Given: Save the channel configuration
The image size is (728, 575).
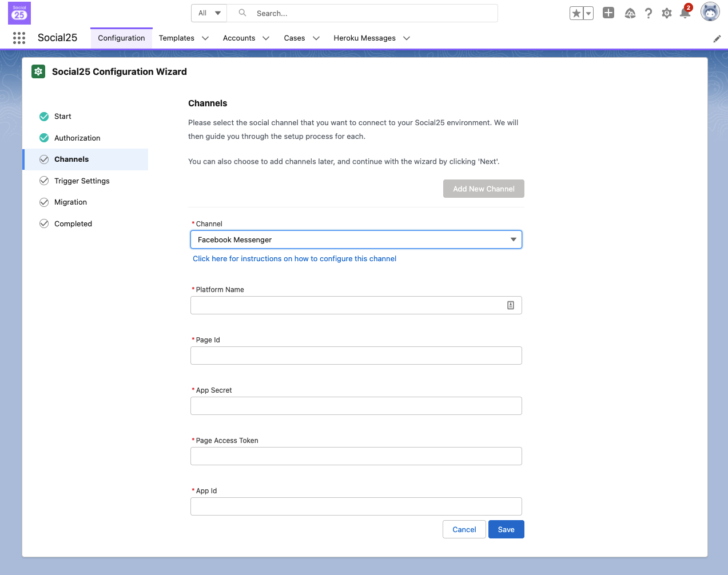Looking at the screenshot, I should pos(506,529).
